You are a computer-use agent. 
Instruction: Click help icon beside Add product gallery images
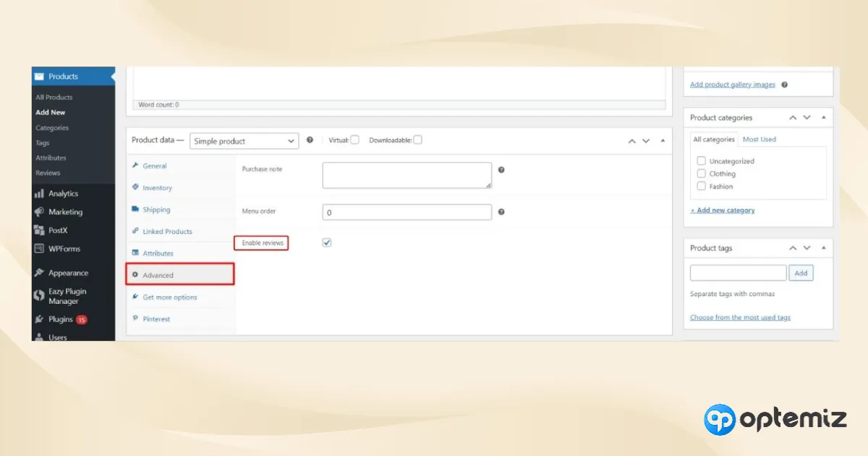(785, 85)
